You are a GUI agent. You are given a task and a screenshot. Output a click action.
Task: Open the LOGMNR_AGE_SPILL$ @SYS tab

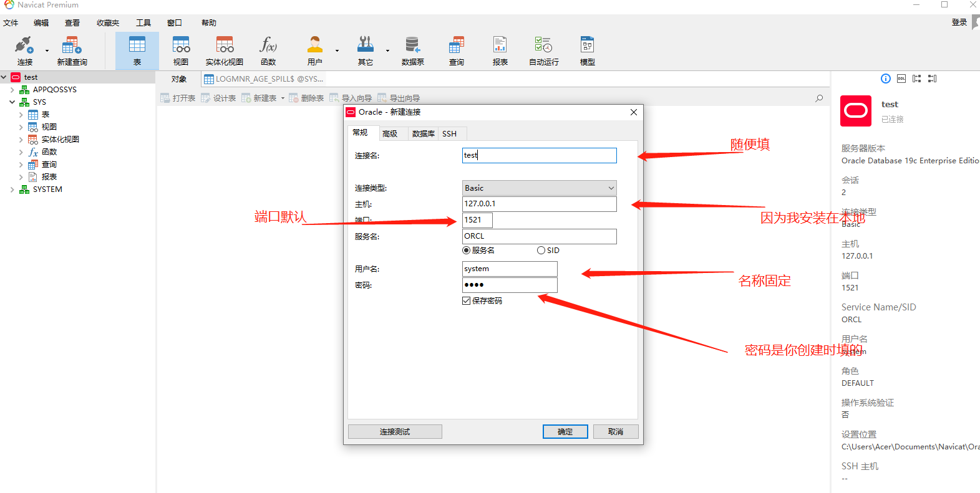tap(263, 79)
